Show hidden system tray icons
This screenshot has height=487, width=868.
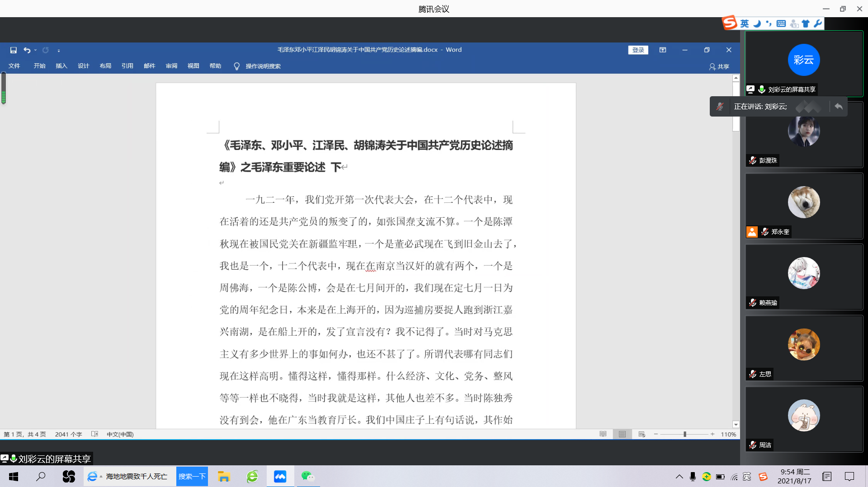click(x=679, y=476)
